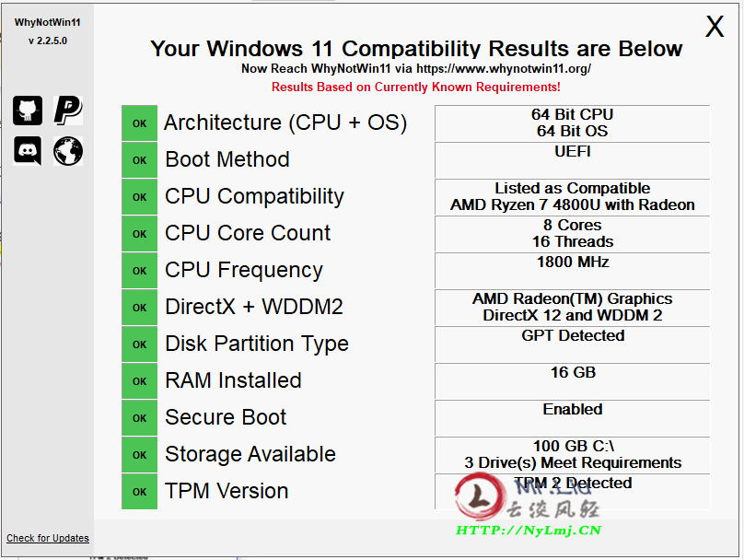The image size is (744, 560).
Task: Click the RAM Installed OK indicator
Action: pos(140,381)
